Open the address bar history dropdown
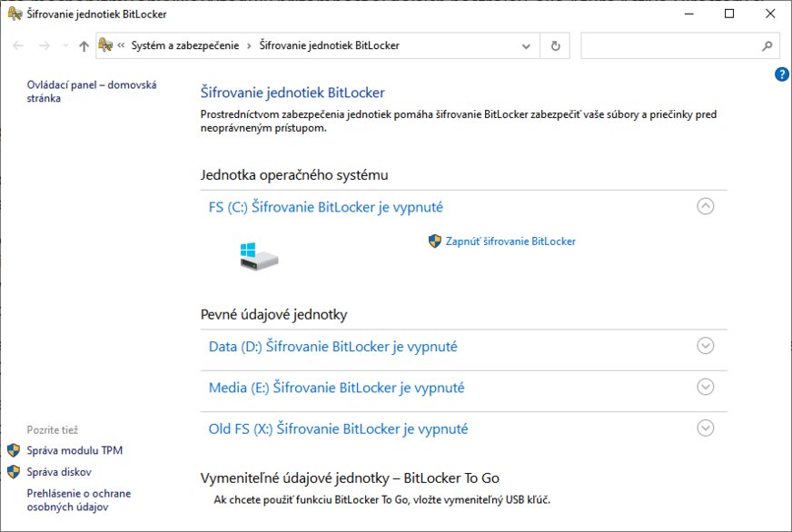Viewport: 792px width, 532px height. pyautogui.click(x=526, y=45)
